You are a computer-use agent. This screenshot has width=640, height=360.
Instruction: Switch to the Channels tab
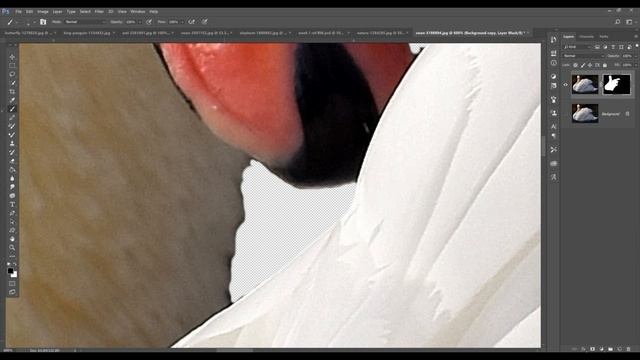pyautogui.click(x=587, y=37)
